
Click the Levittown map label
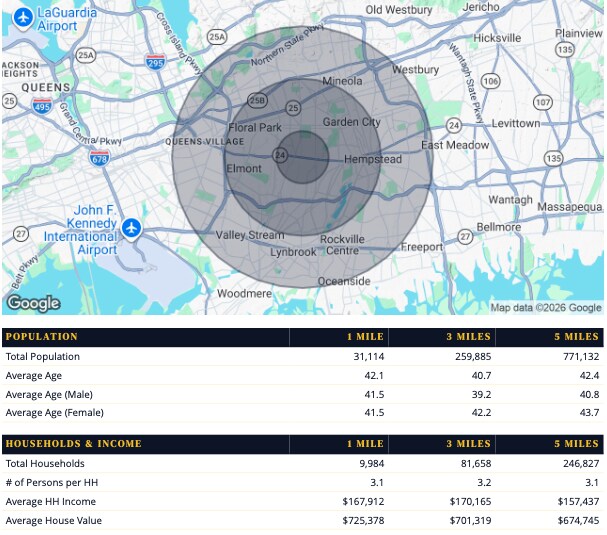click(516, 123)
